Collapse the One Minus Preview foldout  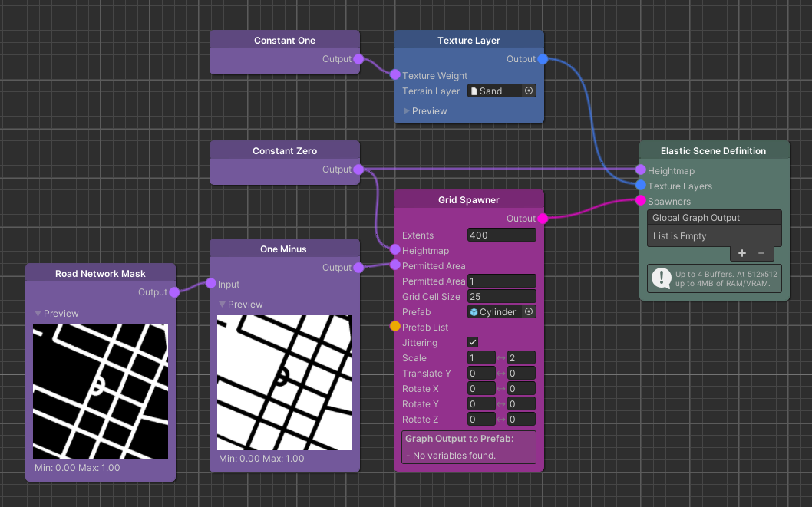223,305
